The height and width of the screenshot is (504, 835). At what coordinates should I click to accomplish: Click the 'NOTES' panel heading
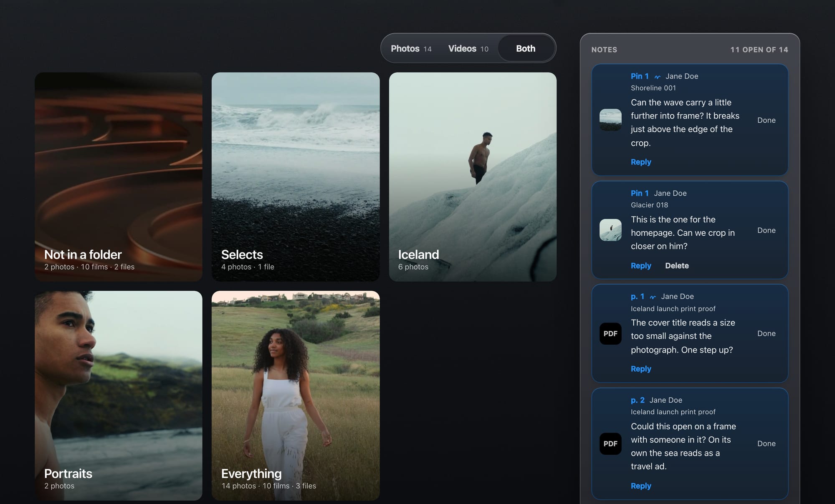(x=604, y=50)
